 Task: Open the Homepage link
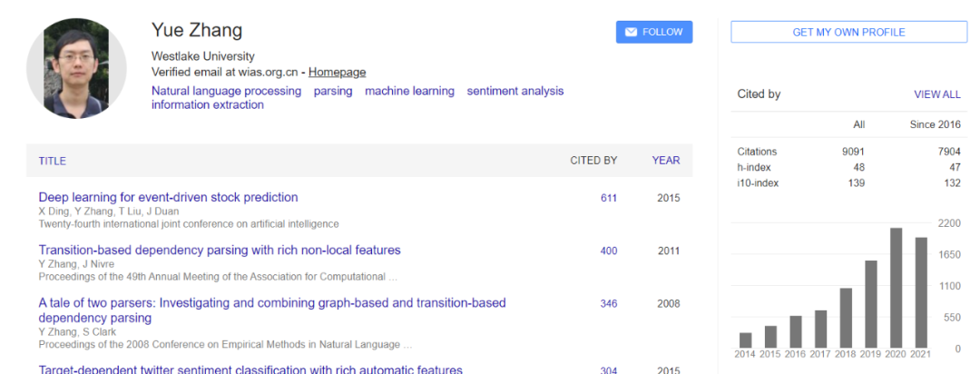click(x=337, y=72)
